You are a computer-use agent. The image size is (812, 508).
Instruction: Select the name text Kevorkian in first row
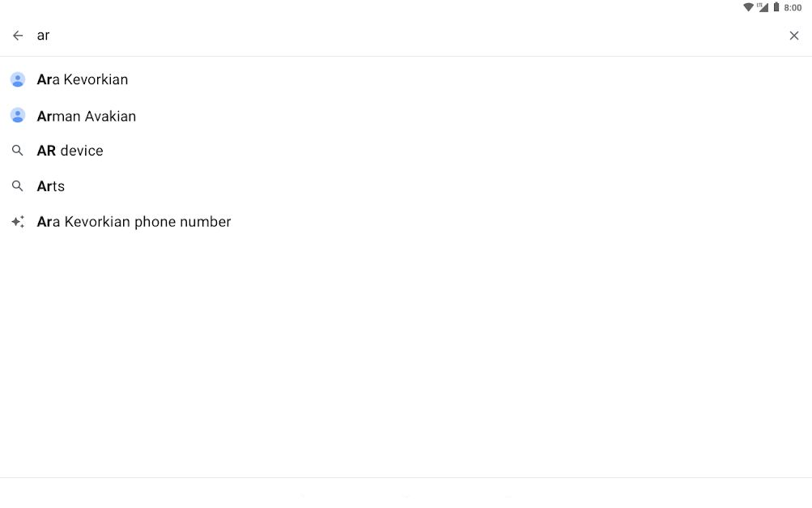pyautogui.click(x=96, y=79)
